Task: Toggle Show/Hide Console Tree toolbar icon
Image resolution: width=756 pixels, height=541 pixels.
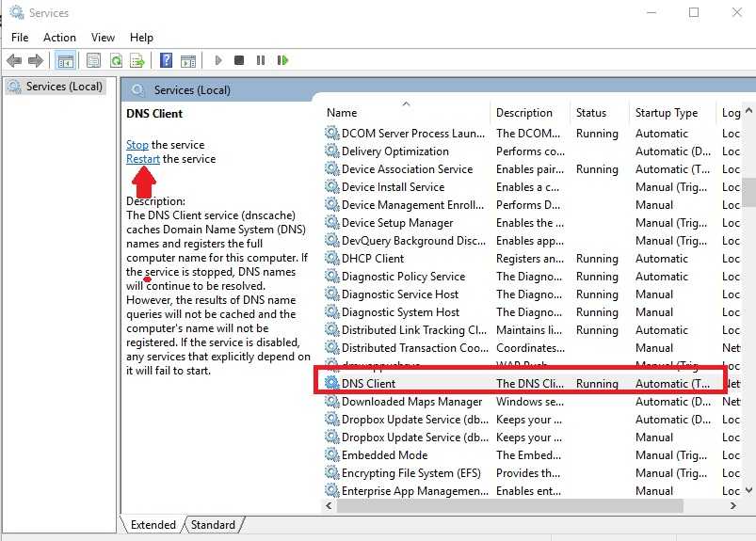Action: (65, 61)
